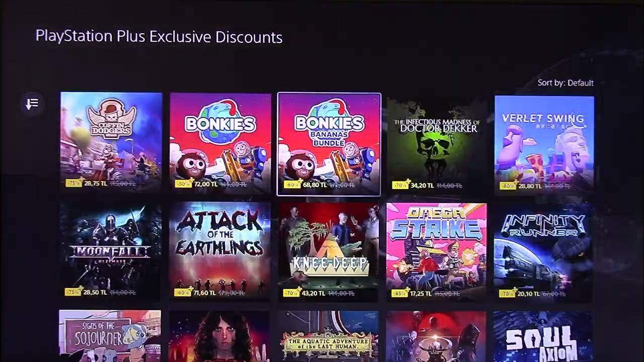The height and width of the screenshot is (362, 644).
Task: Choose the Verlet Swing game tile
Action: point(544,144)
